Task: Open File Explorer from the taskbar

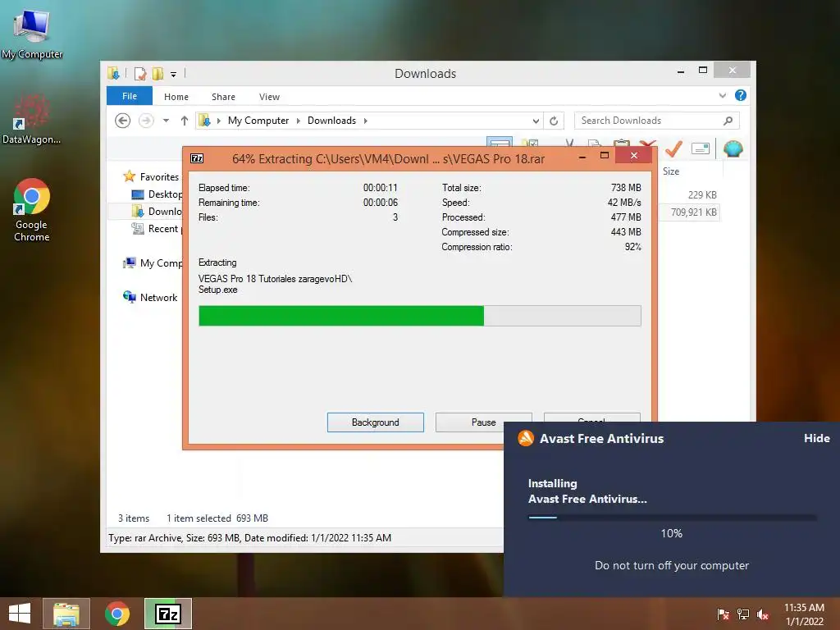Action: pos(66,614)
